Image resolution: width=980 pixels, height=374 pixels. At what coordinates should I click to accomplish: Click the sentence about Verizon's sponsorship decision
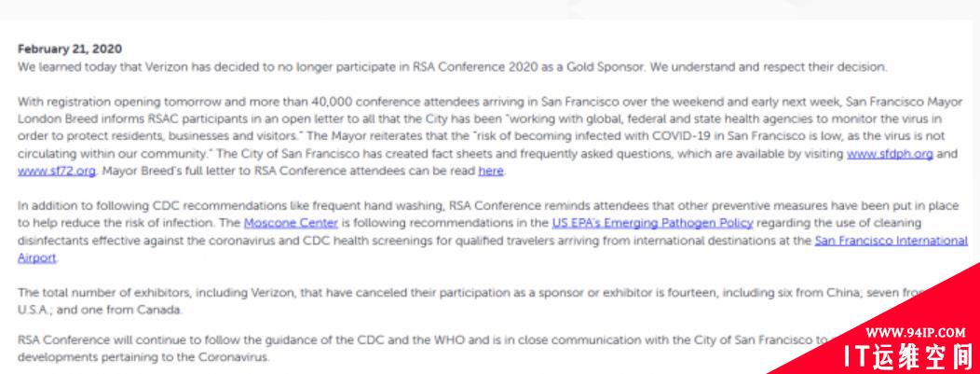click(x=452, y=67)
